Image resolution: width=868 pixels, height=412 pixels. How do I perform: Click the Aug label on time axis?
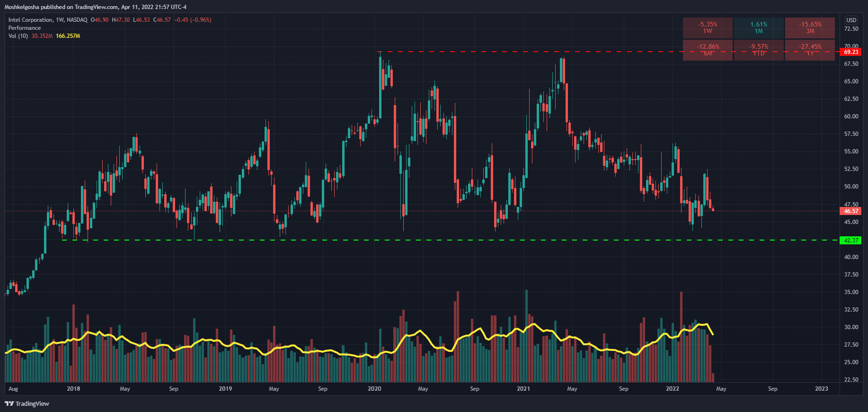pyautogui.click(x=13, y=389)
